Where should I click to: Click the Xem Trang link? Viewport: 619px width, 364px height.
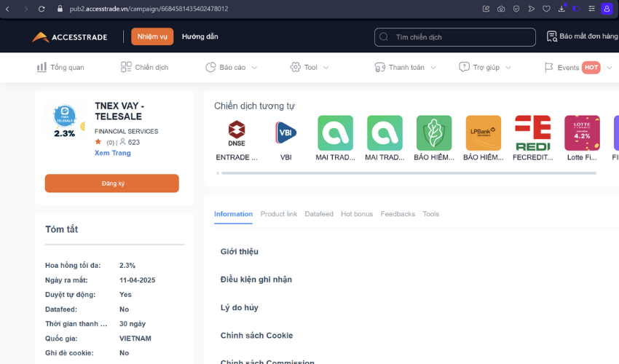pos(112,153)
